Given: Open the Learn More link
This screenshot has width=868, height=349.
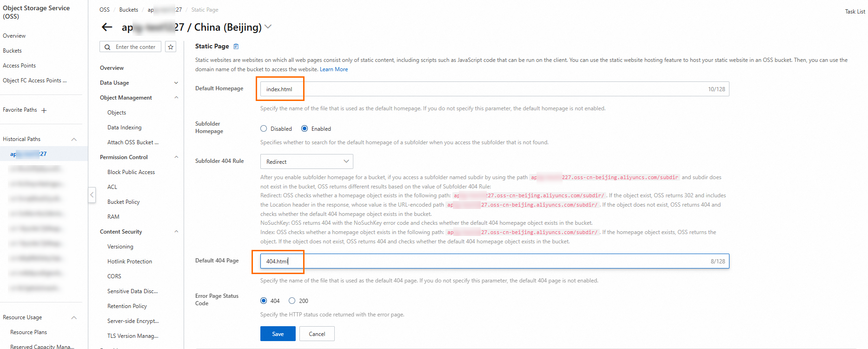Looking at the screenshot, I should (x=334, y=69).
